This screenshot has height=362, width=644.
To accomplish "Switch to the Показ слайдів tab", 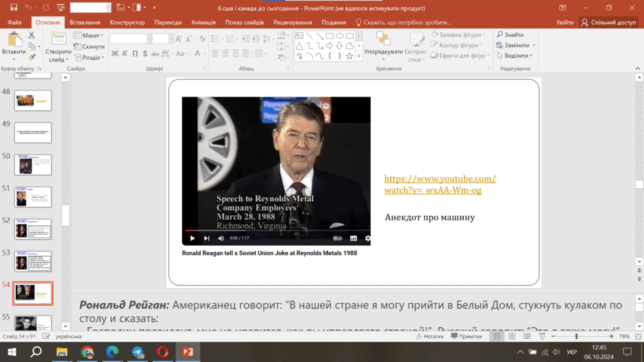I will (x=245, y=22).
